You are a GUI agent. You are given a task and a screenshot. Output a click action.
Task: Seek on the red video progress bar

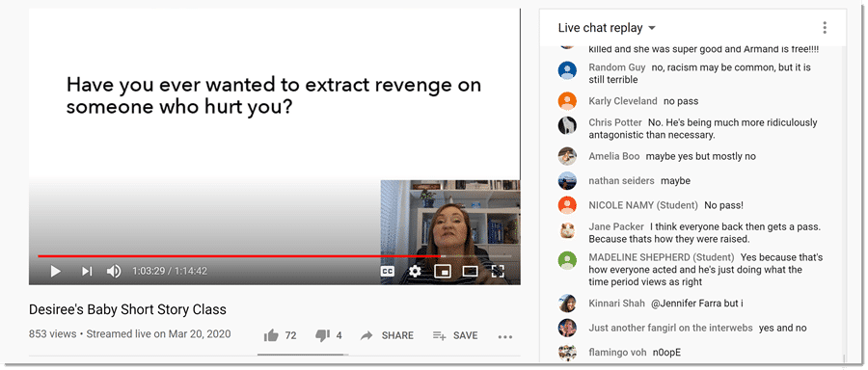[238, 256]
